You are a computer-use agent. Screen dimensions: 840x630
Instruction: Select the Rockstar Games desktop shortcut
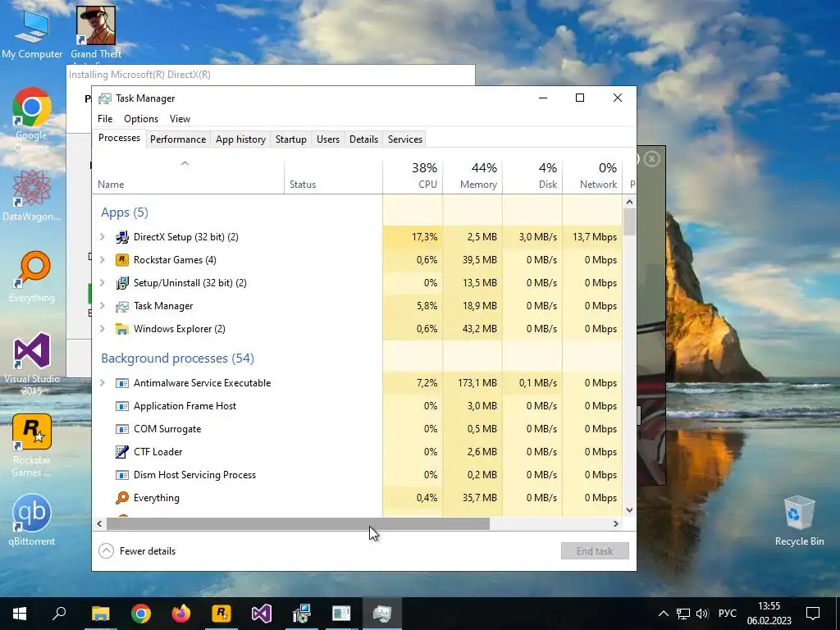point(32,445)
